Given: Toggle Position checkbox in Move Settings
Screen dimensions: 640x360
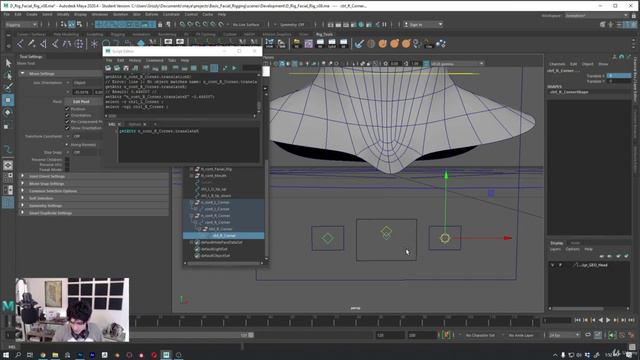Looking at the screenshot, I should tap(67, 109).
